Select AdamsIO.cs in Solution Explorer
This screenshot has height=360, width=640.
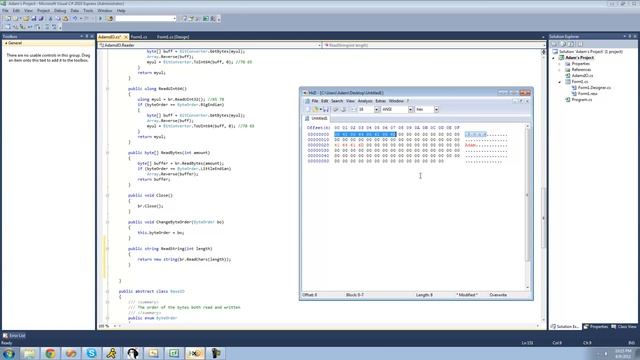click(582, 76)
